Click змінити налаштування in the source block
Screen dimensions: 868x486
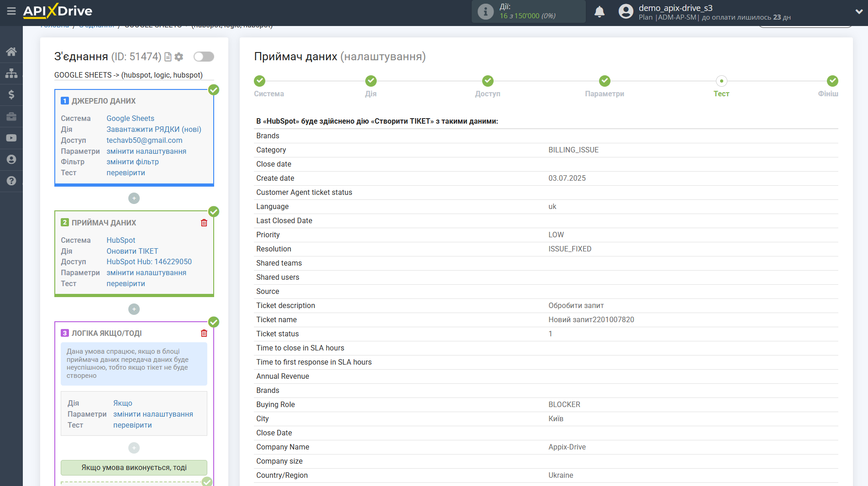point(146,151)
